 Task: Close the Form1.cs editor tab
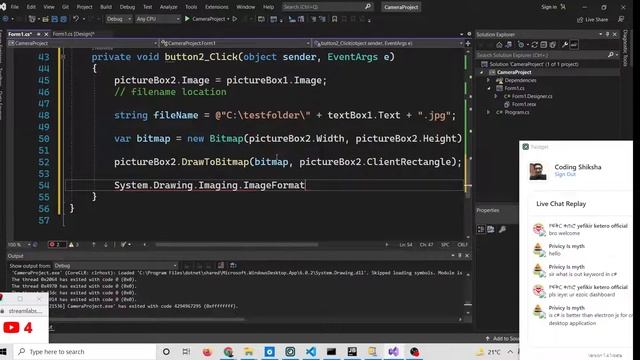pos(46,34)
